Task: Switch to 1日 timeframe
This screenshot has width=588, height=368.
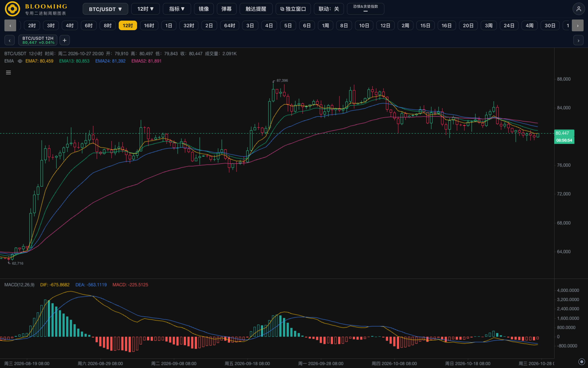Action: (169, 26)
